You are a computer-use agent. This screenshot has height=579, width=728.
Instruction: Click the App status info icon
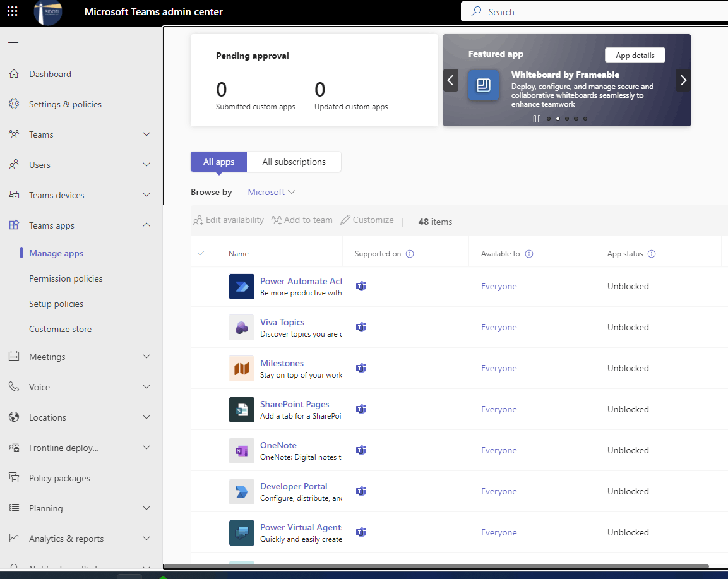(x=652, y=254)
